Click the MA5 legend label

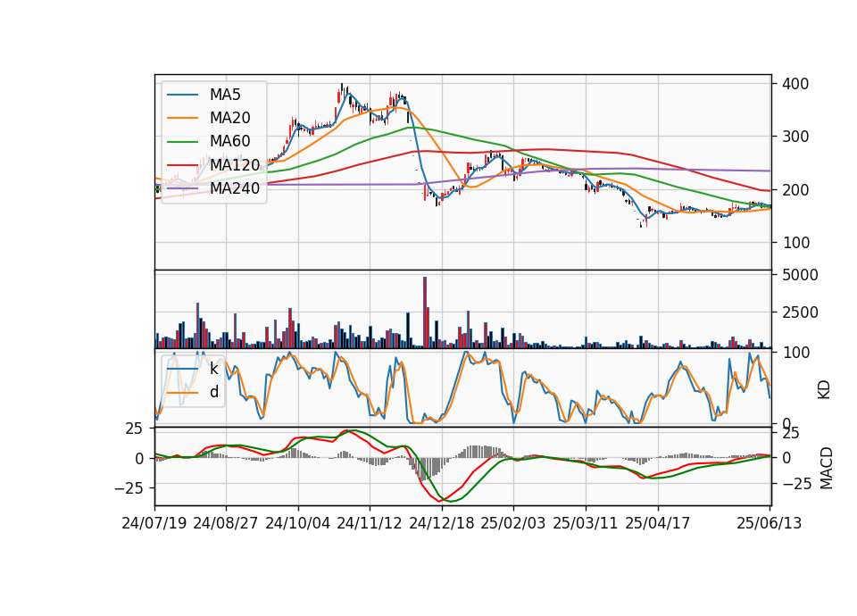[225, 95]
